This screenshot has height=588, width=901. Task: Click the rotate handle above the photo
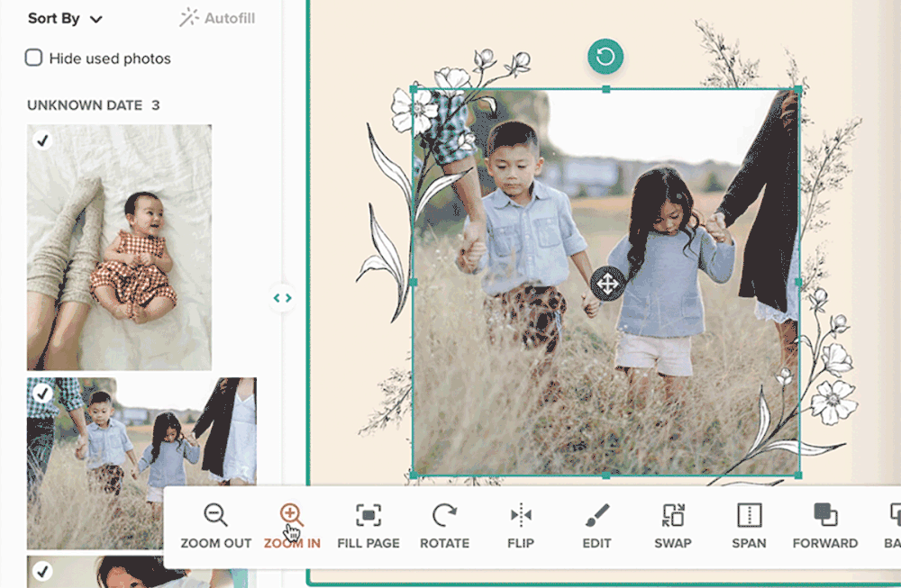(x=605, y=55)
